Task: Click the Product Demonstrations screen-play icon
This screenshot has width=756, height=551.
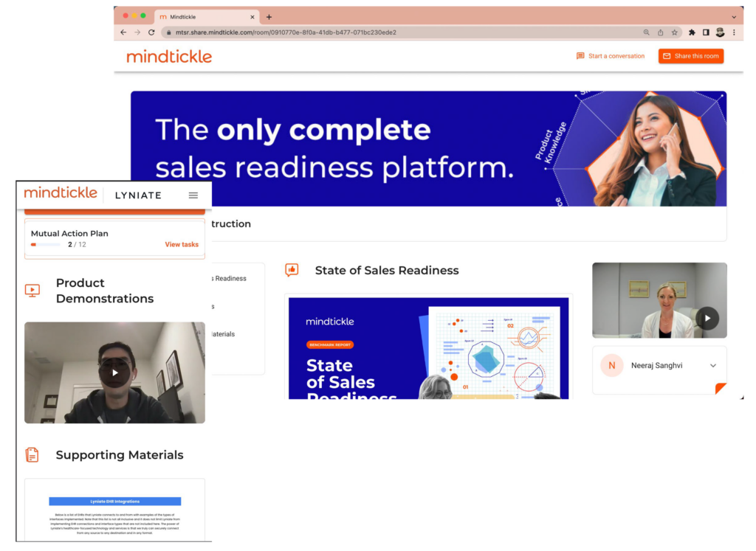Action: (x=32, y=291)
